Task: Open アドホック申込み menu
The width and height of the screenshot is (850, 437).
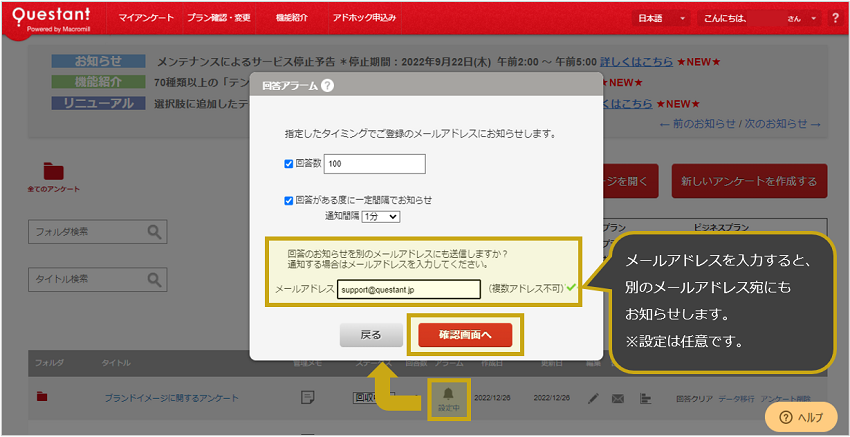Action: (x=365, y=17)
